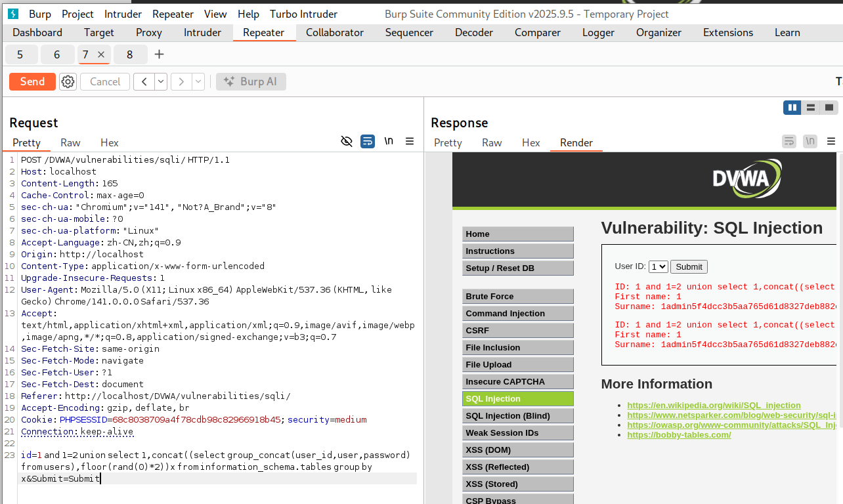Switch to the Dashboard tab
Image resolution: width=843 pixels, height=504 pixels.
37,32
